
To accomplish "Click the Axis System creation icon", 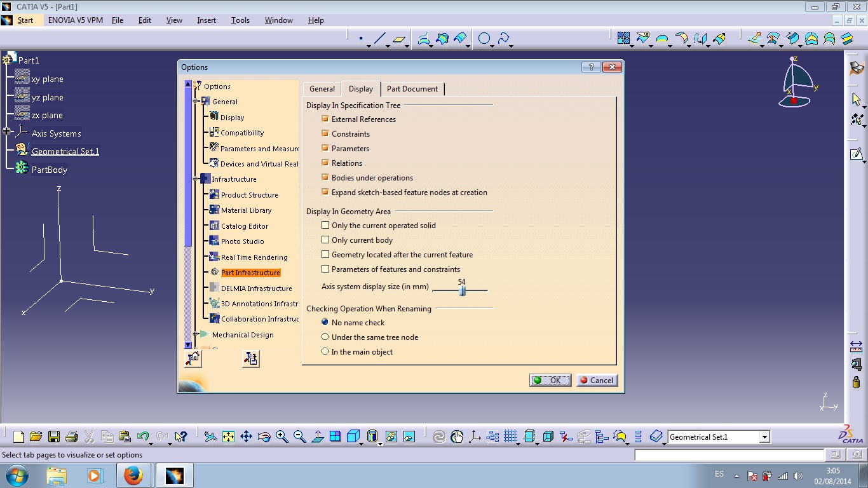I will (x=475, y=437).
